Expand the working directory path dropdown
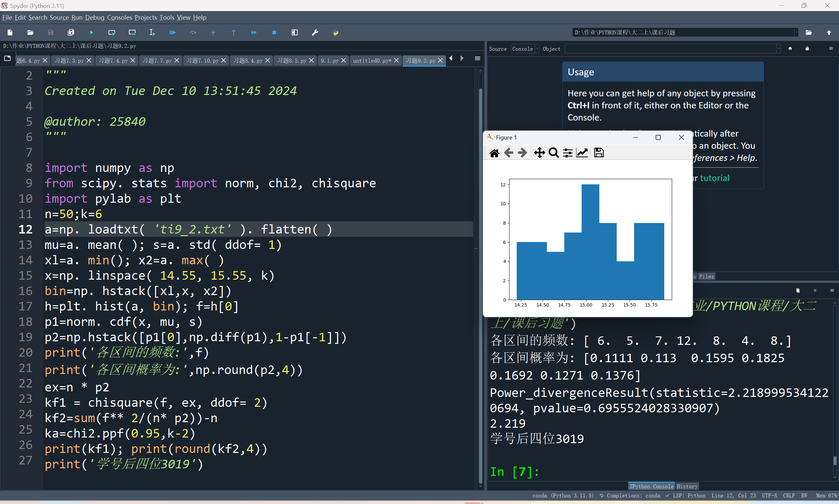 coord(796,33)
